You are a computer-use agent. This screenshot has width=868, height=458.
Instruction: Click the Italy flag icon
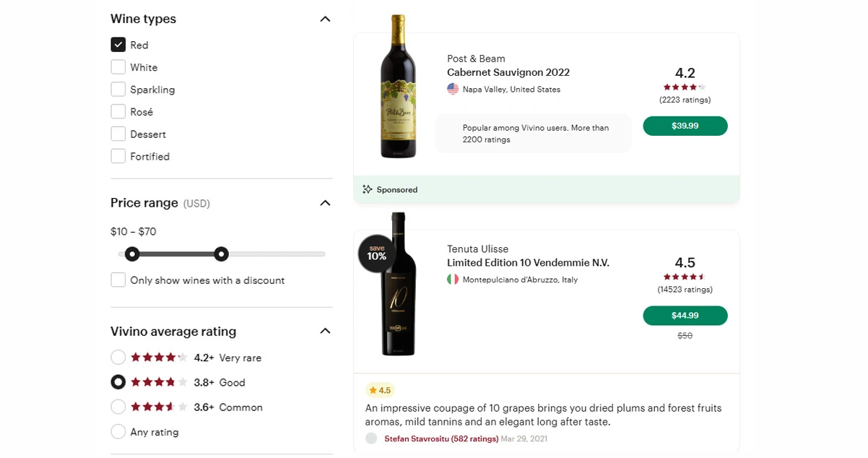coord(453,279)
